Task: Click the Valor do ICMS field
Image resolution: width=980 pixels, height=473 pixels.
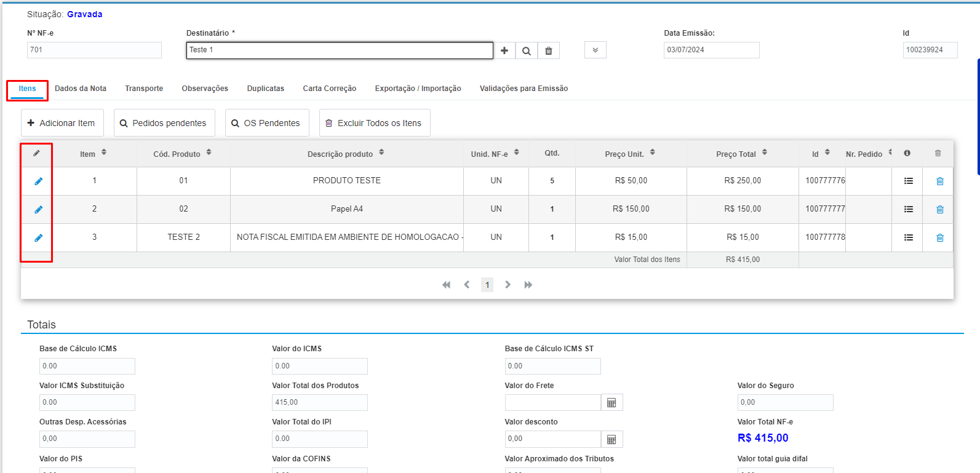Action: [x=320, y=366]
